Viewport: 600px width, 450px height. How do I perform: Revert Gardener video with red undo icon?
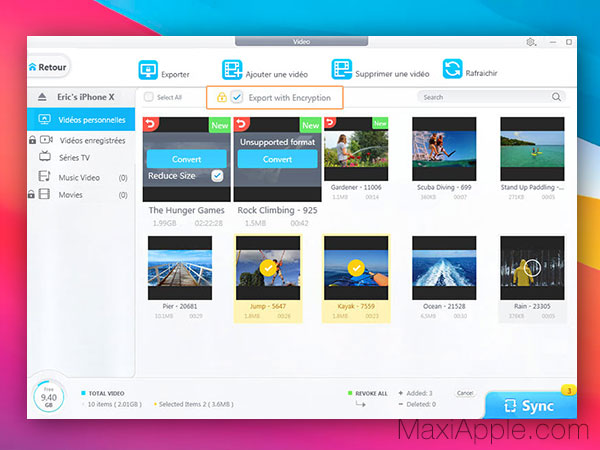pos(330,122)
